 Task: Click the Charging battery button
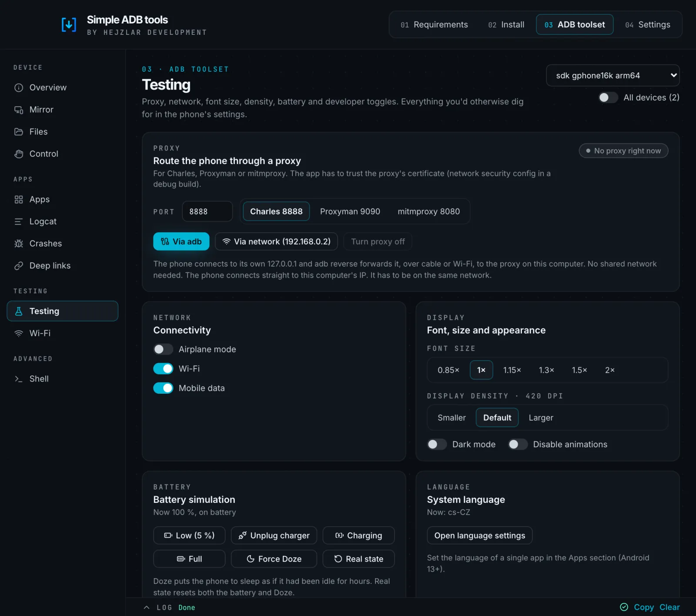click(358, 536)
